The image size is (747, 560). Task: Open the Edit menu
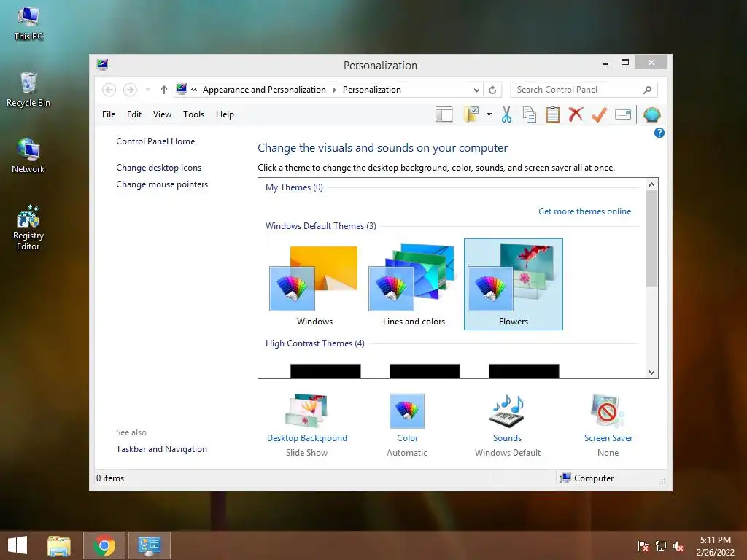[x=134, y=114]
